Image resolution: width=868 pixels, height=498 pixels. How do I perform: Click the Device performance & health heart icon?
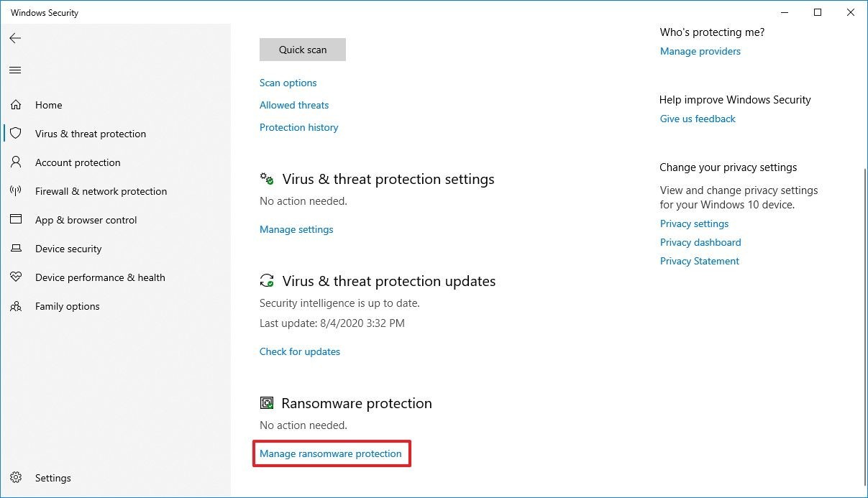point(15,277)
